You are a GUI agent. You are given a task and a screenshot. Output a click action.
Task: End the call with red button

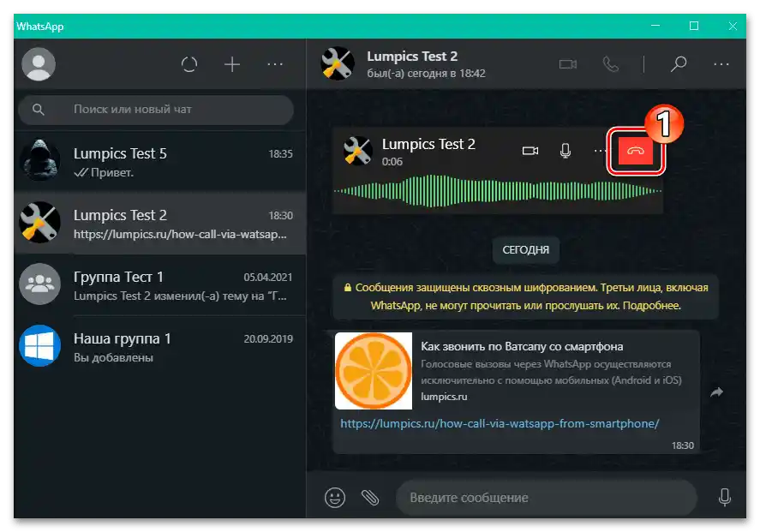click(636, 151)
